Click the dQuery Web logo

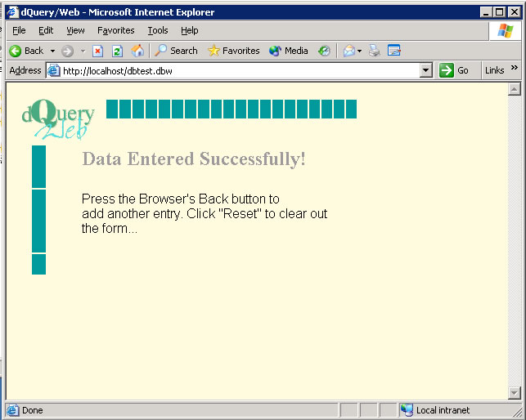[x=59, y=118]
